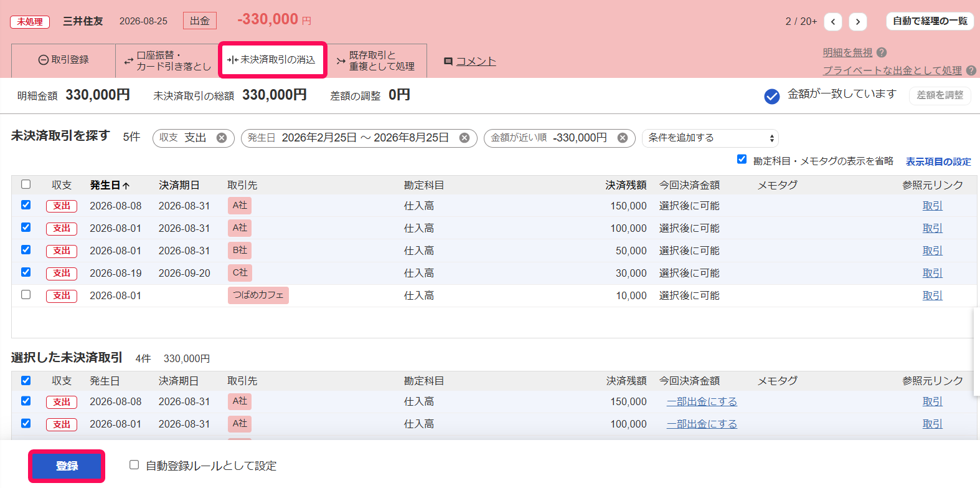
Task: Click the 出金 badge in header
Action: pos(200,21)
